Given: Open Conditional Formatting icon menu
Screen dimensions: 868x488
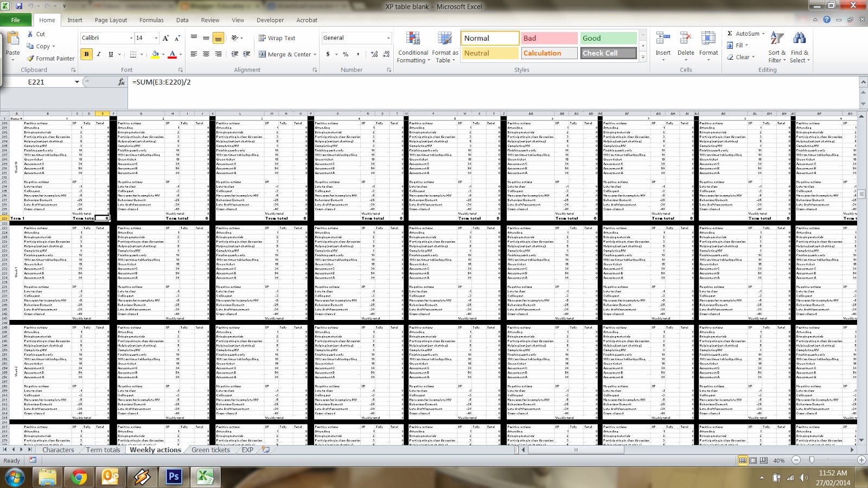Looking at the screenshot, I should pos(413,38).
